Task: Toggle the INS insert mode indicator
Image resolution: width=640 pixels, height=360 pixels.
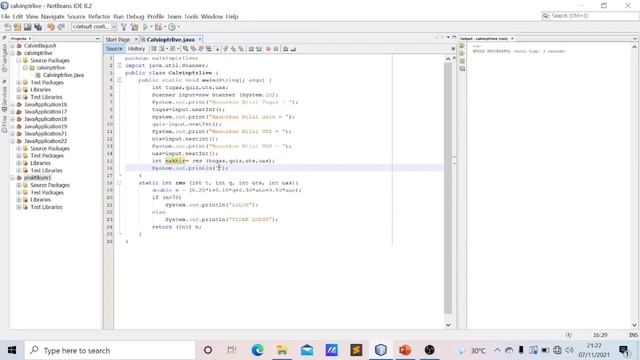Action: pos(633,335)
